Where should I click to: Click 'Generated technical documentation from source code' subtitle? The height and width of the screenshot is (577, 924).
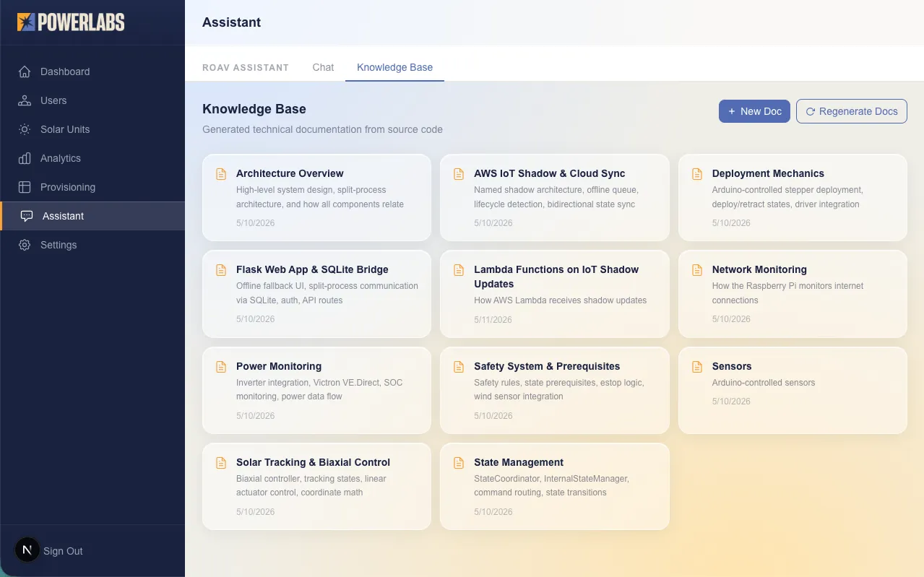pyautogui.click(x=322, y=129)
